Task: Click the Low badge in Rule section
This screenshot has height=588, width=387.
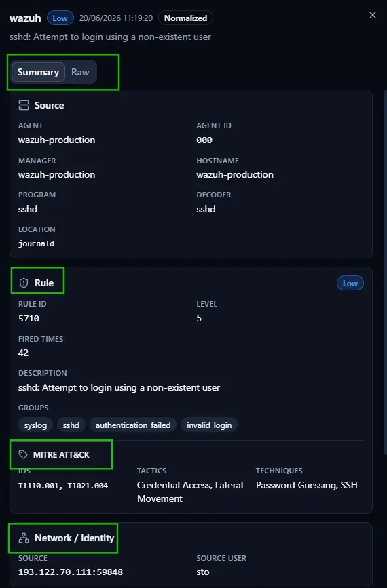Action: [350, 283]
